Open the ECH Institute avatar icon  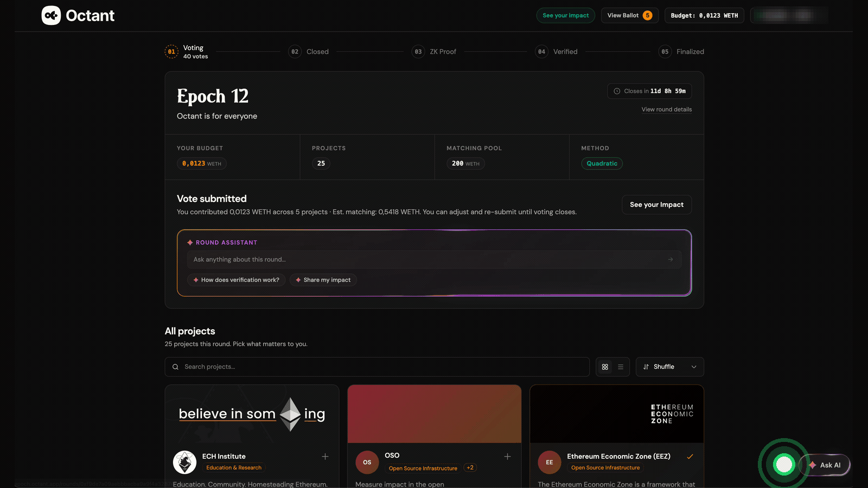tap(184, 463)
